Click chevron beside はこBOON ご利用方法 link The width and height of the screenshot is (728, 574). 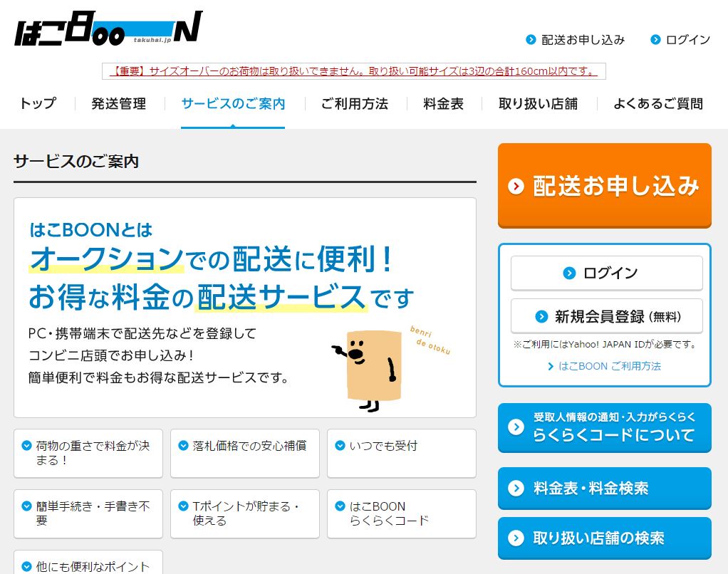click(551, 367)
